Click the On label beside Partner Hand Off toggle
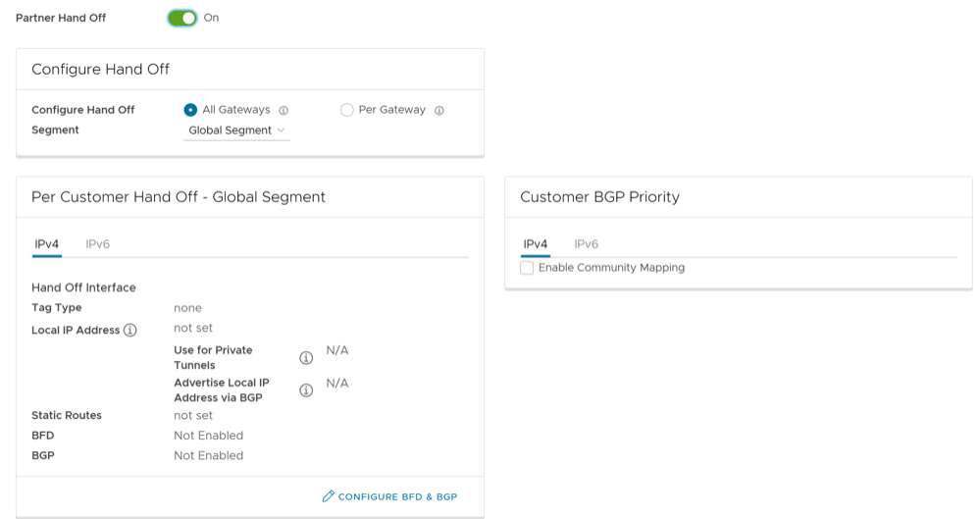 coord(211,18)
